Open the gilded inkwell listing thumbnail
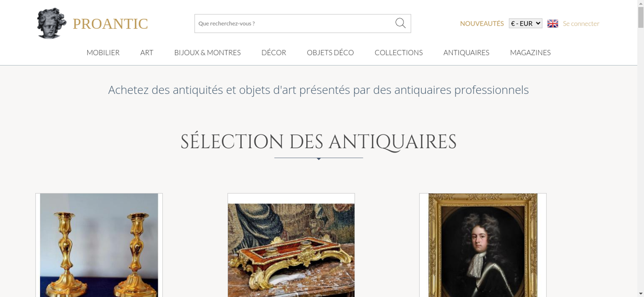 point(291,245)
